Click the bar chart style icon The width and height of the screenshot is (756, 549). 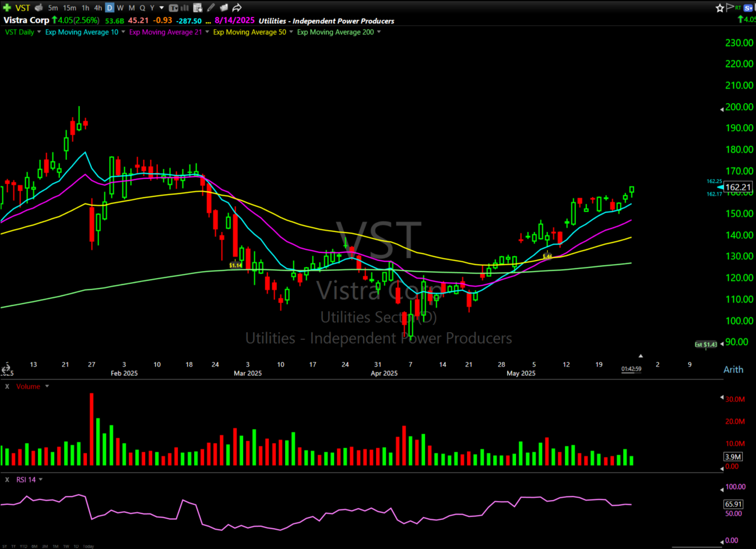185,8
